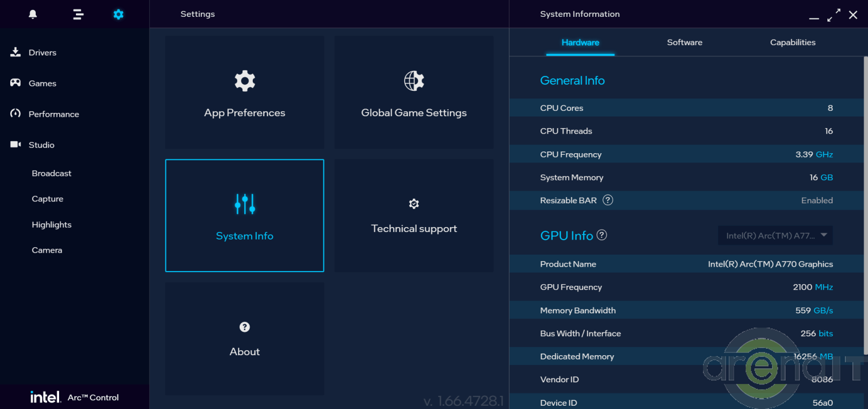Open the About tile

(245, 338)
